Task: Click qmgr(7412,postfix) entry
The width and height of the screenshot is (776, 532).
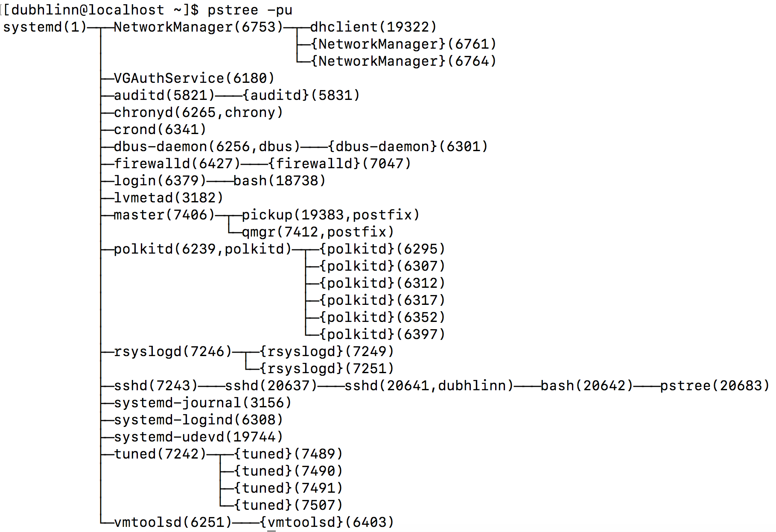Action: click(318, 232)
